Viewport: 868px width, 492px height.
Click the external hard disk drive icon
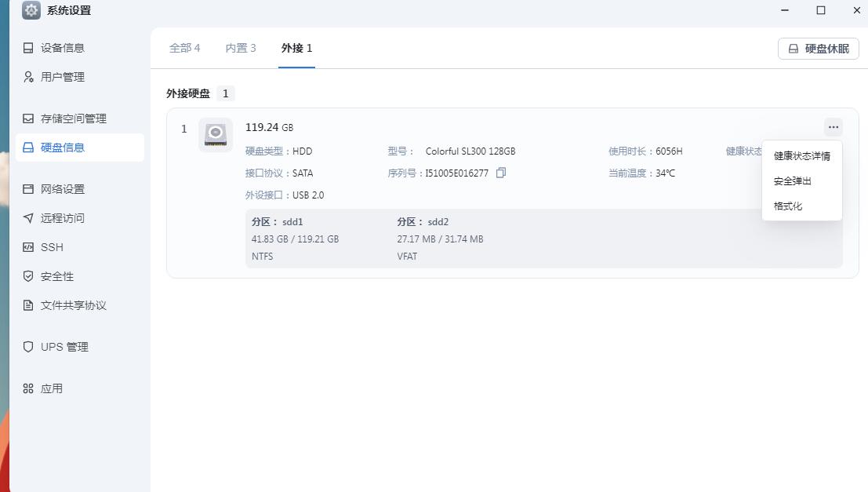click(216, 135)
